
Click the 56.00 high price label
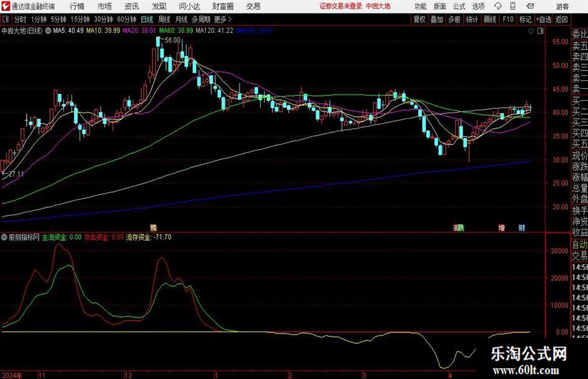(172, 40)
